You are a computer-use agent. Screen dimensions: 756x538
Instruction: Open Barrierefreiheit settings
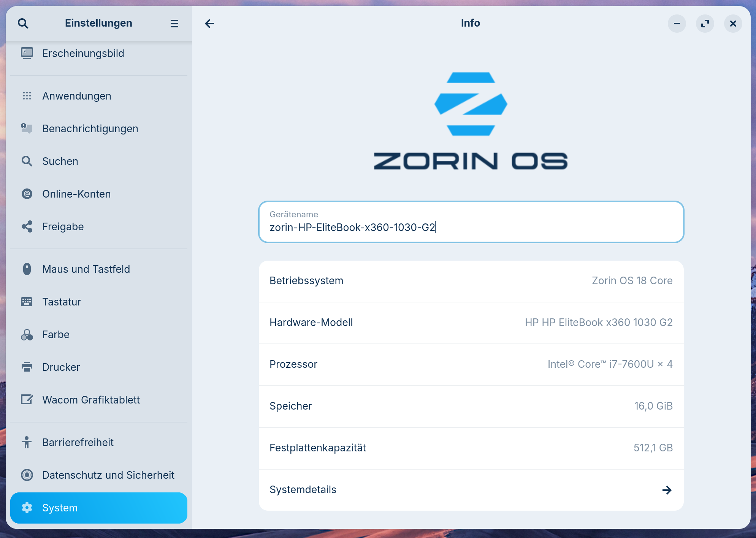78,442
